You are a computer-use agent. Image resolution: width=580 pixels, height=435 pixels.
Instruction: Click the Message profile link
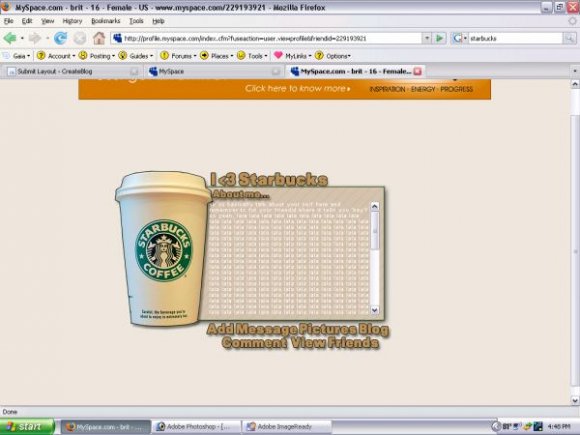tap(265, 329)
